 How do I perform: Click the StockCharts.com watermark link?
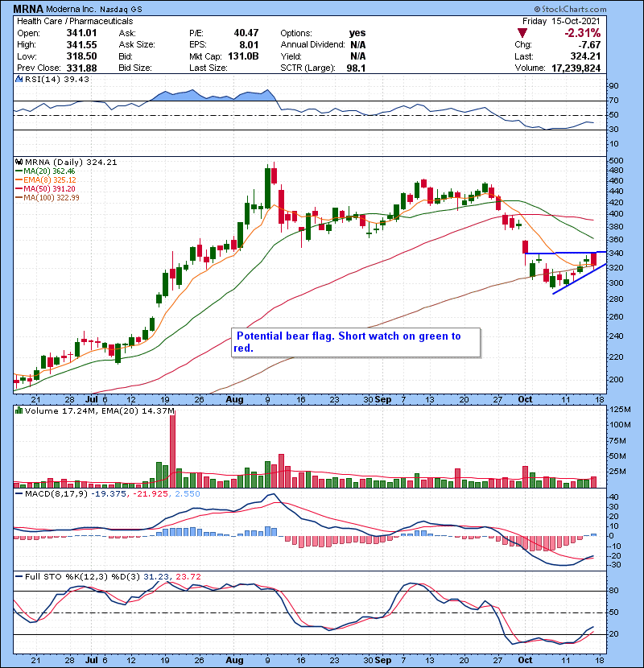(570, 9)
